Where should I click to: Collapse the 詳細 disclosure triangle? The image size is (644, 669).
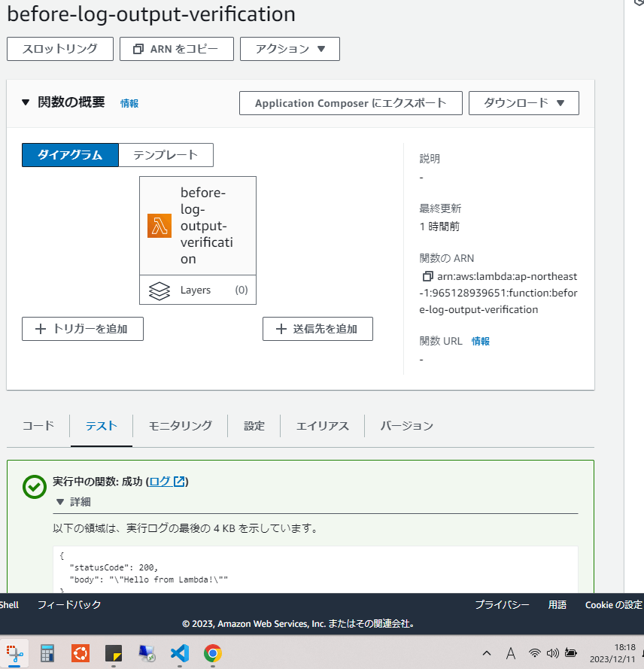click(x=60, y=502)
